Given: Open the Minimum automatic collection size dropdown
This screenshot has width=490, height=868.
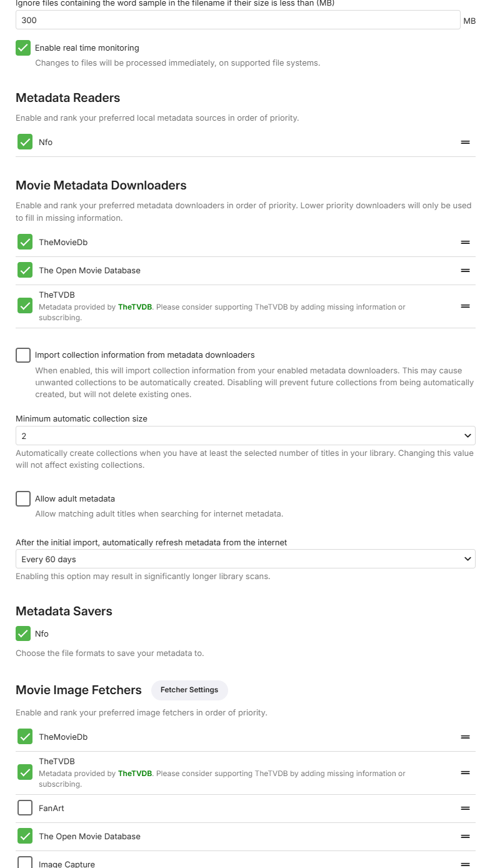Looking at the screenshot, I should click(x=245, y=435).
